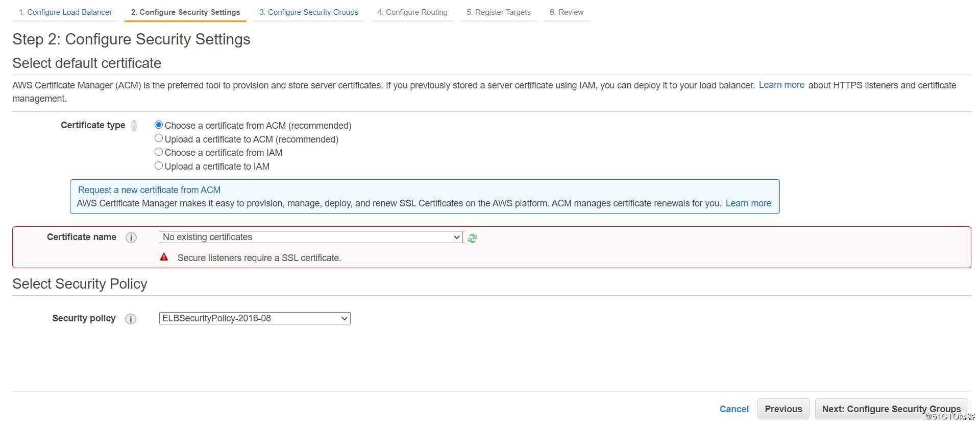The height and width of the screenshot is (425, 980).
Task: Select the 2. Configure Security Settings tab
Action: click(x=185, y=12)
